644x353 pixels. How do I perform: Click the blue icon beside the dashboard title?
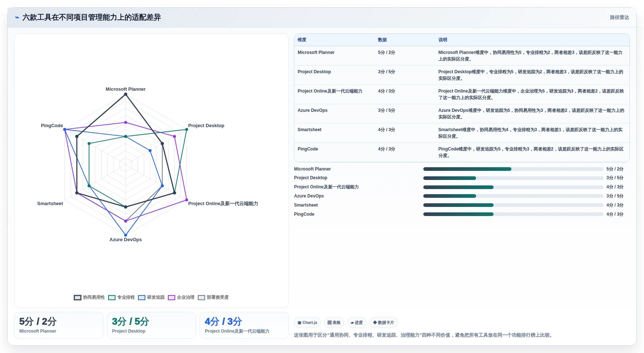pyautogui.click(x=17, y=17)
